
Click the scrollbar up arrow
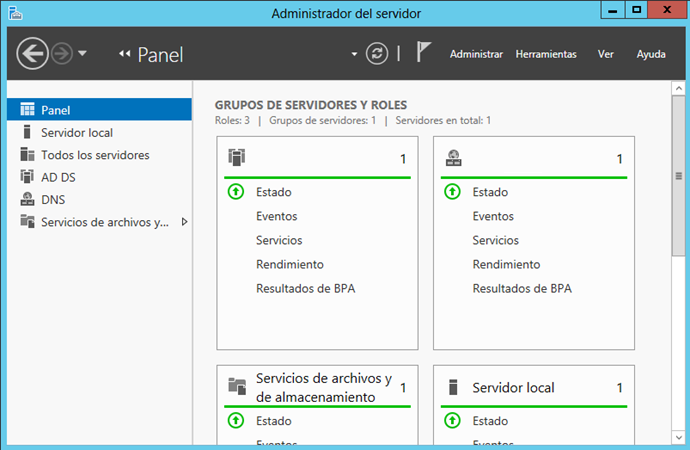pos(679,88)
